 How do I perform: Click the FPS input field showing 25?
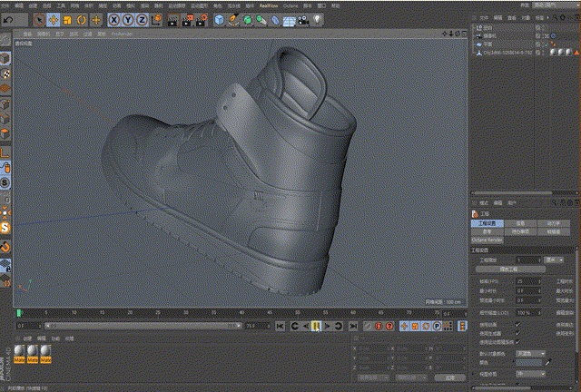tap(528, 281)
